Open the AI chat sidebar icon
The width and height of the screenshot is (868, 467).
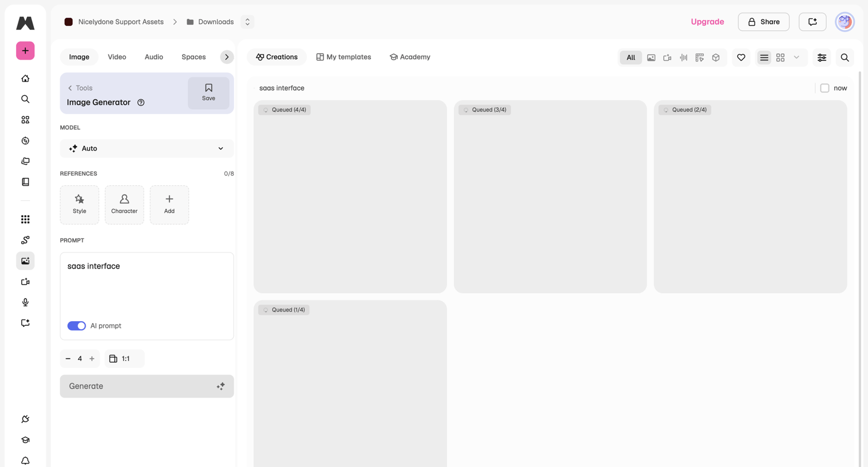tap(25, 323)
